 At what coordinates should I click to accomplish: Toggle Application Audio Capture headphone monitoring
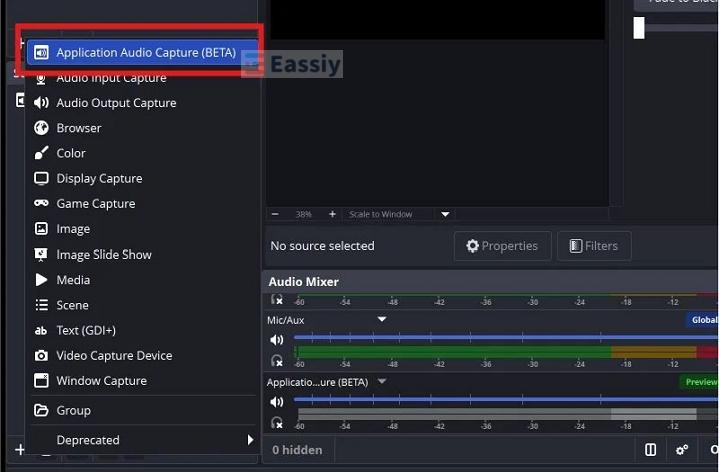click(x=277, y=422)
